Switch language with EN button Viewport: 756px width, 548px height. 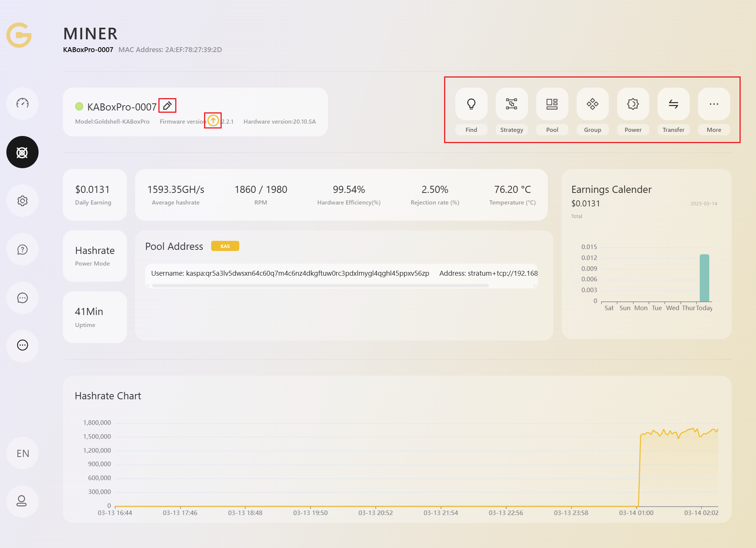coord(22,453)
